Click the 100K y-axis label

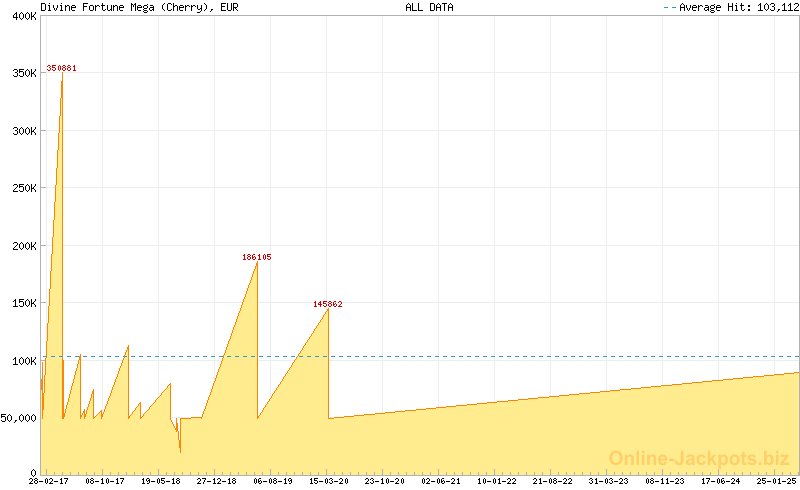click(22, 361)
